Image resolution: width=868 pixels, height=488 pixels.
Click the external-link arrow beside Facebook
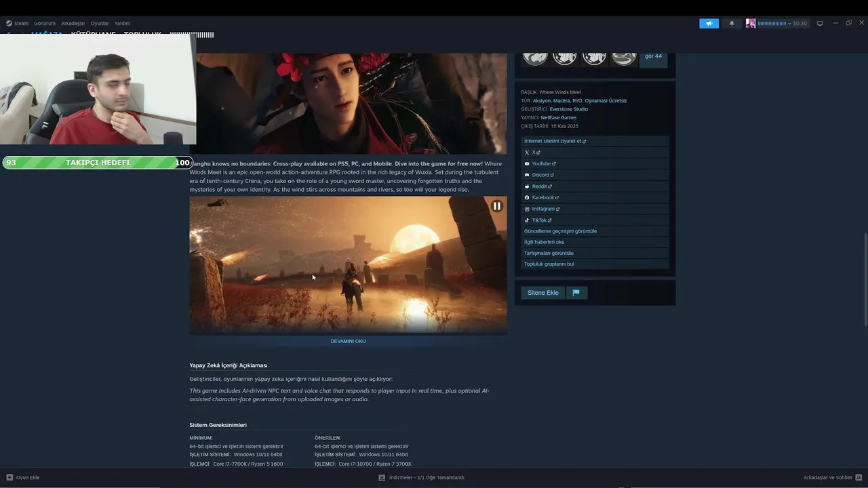[x=557, y=198]
